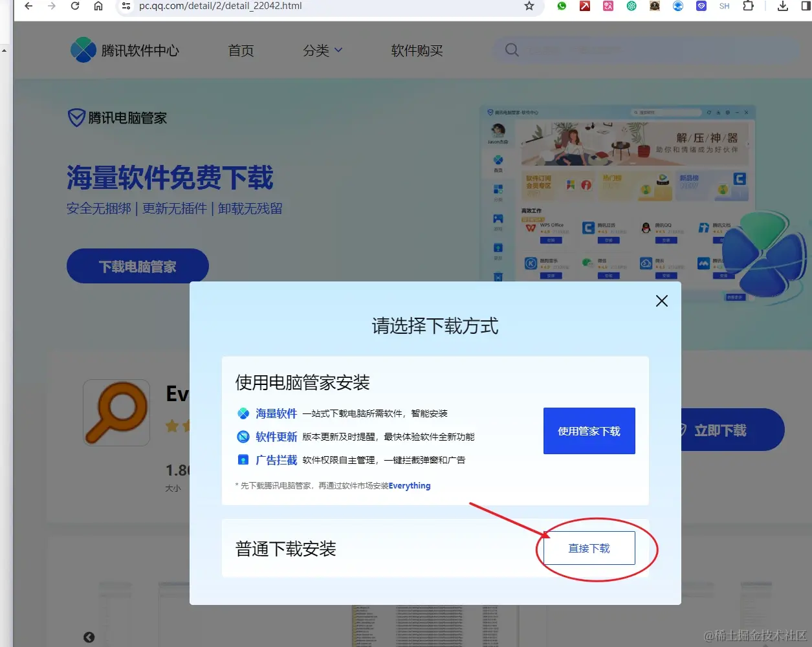Open the dark avatar extension icon
This screenshot has height=647, width=812.
click(655, 6)
